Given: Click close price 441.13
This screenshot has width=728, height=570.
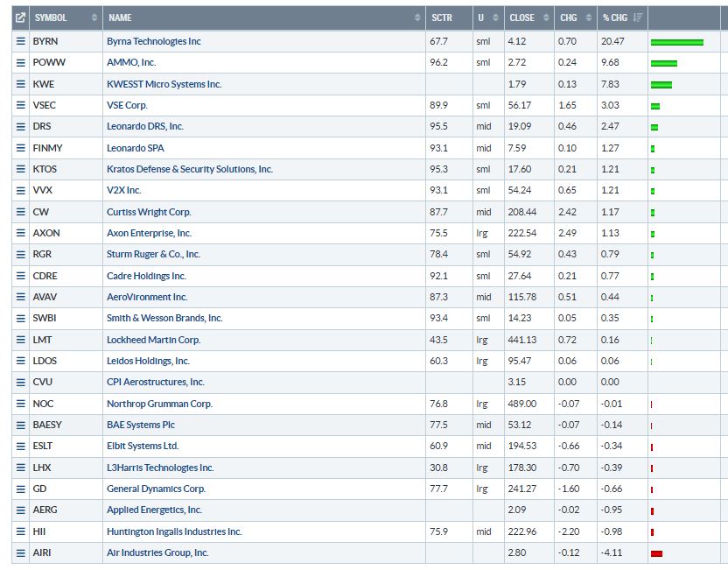Looking at the screenshot, I should pyautogui.click(x=521, y=340).
